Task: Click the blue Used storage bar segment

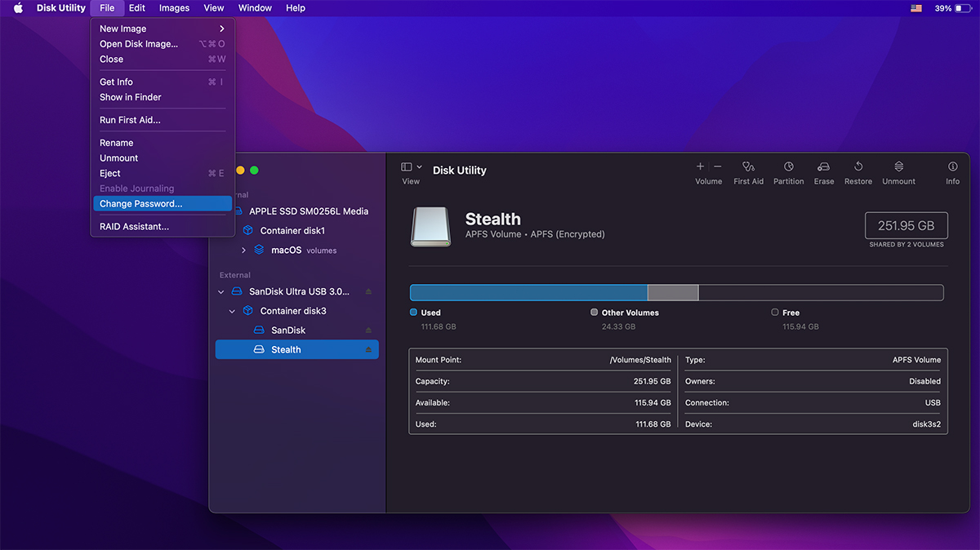Action: point(528,293)
